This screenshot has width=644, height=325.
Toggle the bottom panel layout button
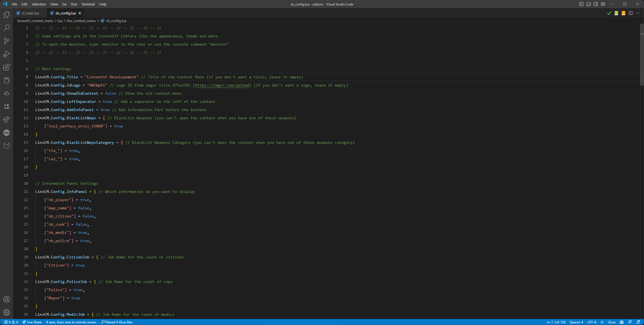(589, 4)
